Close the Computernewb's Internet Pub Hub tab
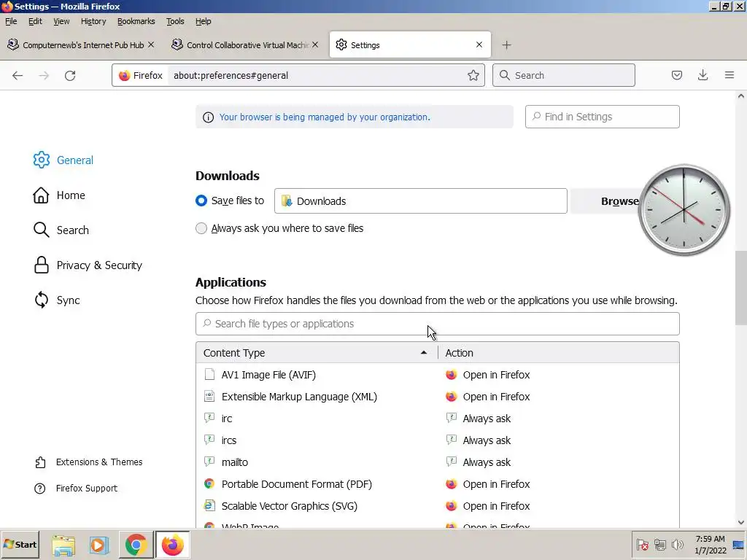The width and height of the screenshot is (747, 560). 151,44
